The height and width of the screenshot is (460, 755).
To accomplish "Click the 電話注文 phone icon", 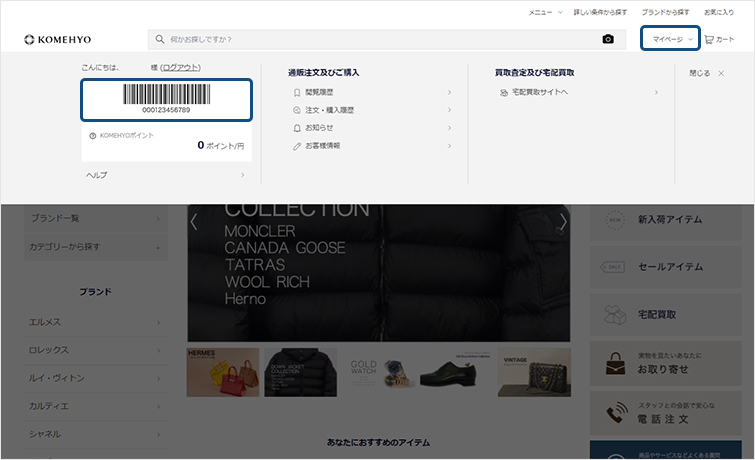I will (x=617, y=412).
